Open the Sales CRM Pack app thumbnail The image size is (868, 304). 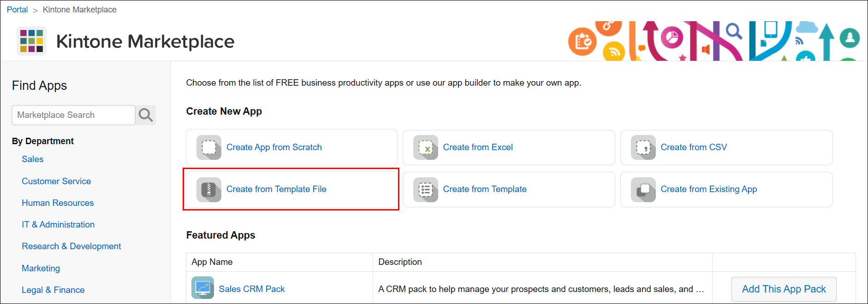[x=202, y=287]
